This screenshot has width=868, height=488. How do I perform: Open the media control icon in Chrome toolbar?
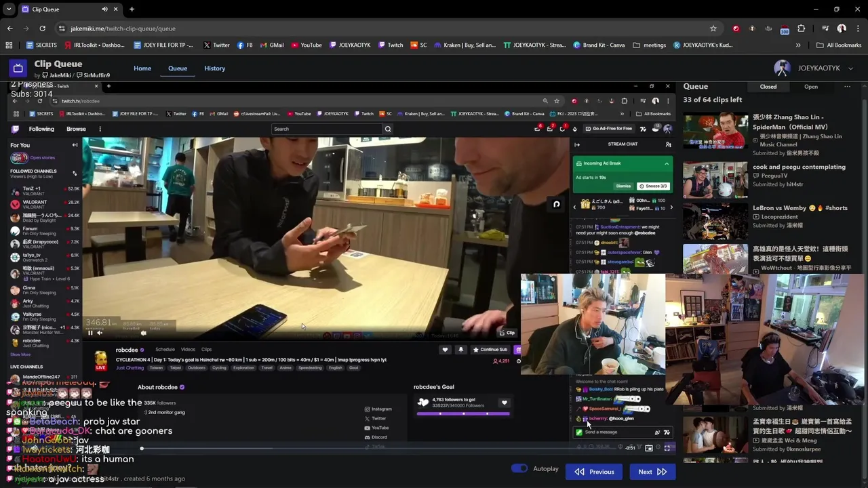click(x=825, y=28)
